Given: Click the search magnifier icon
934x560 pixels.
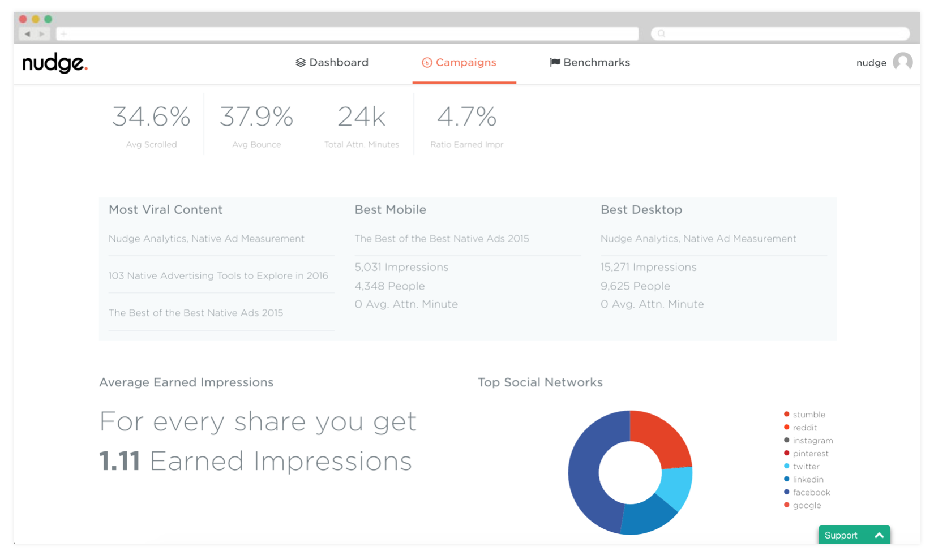Looking at the screenshot, I should point(661,33).
